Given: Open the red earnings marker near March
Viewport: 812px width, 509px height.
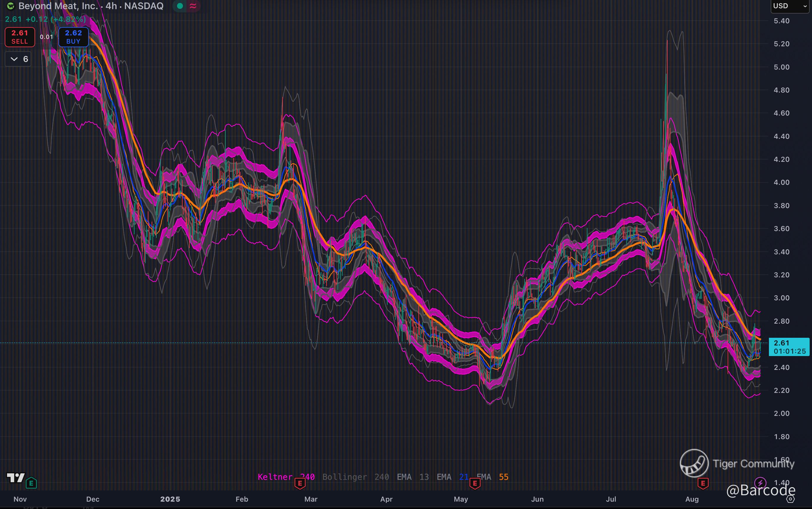Looking at the screenshot, I should (300, 484).
